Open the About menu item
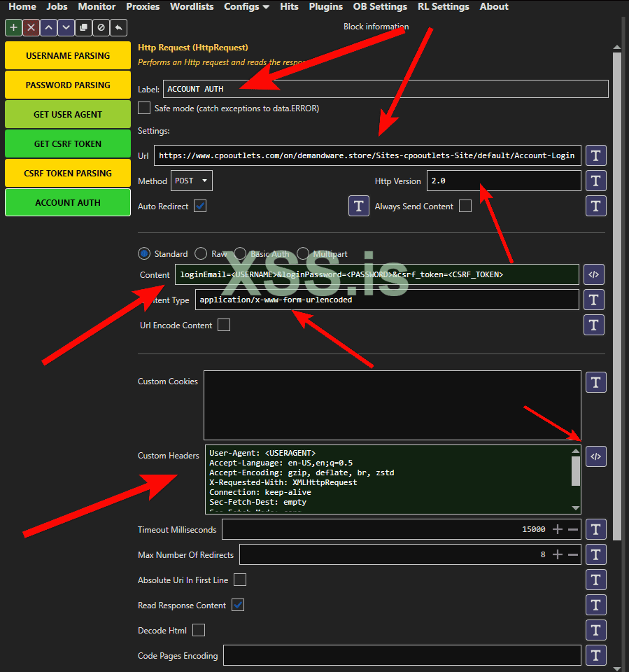This screenshot has width=629, height=672. pyautogui.click(x=494, y=6)
